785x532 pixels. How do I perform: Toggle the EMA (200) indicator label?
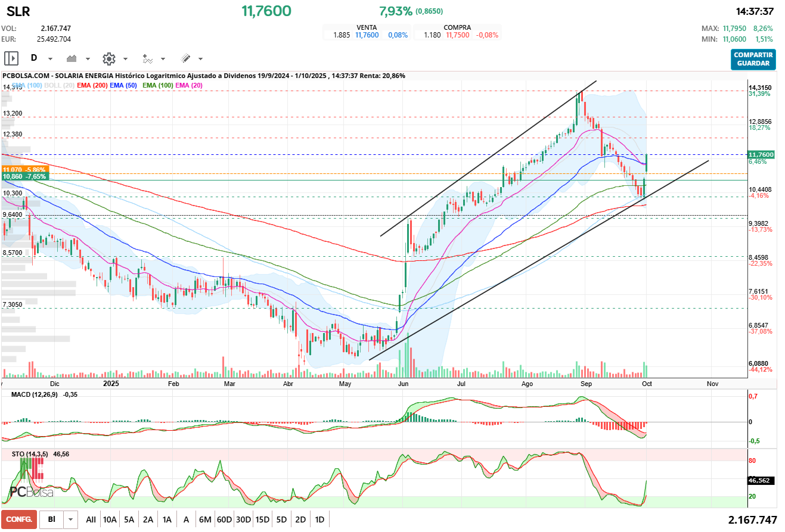click(92, 86)
